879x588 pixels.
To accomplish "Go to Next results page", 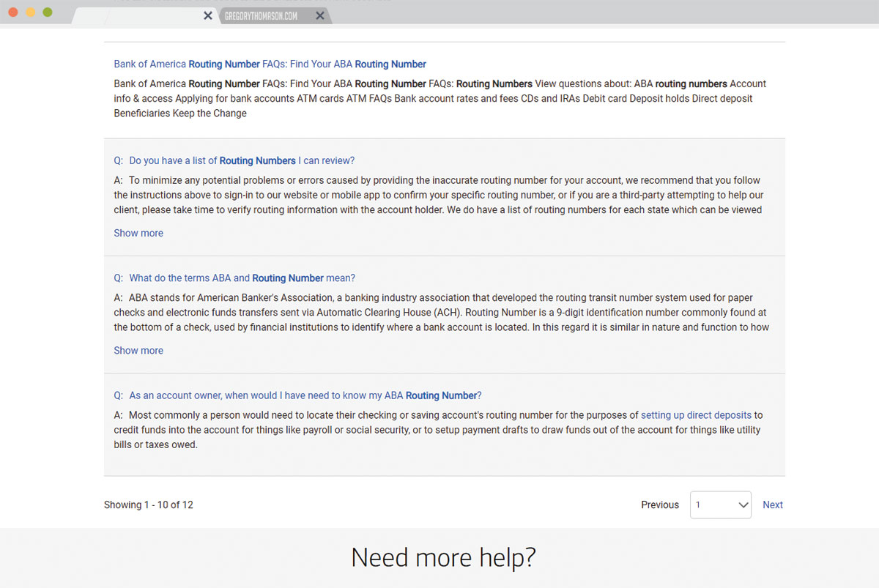I will 773,505.
